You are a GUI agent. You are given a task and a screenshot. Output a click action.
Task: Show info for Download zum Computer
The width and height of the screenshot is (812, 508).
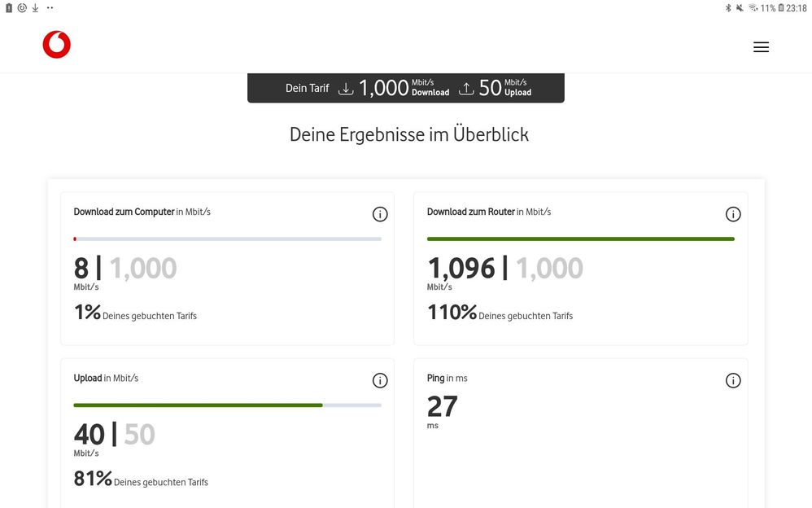click(380, 214)
